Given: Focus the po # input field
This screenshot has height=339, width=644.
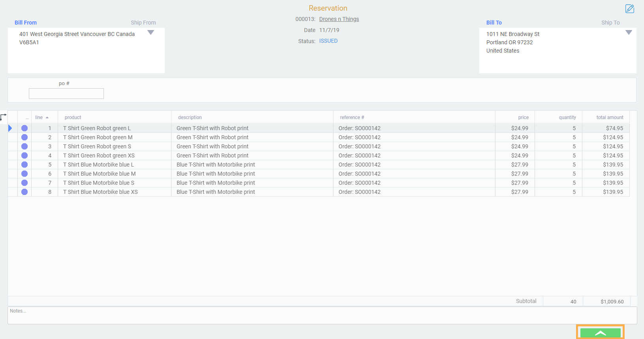Looking at the screenshot, I should (x=66, y=93).
